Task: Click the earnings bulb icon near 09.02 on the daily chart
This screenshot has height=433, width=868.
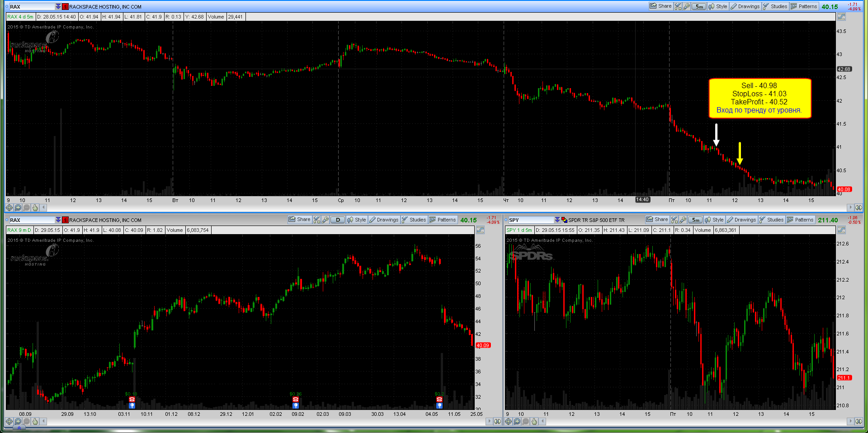Action: [296, 405]
